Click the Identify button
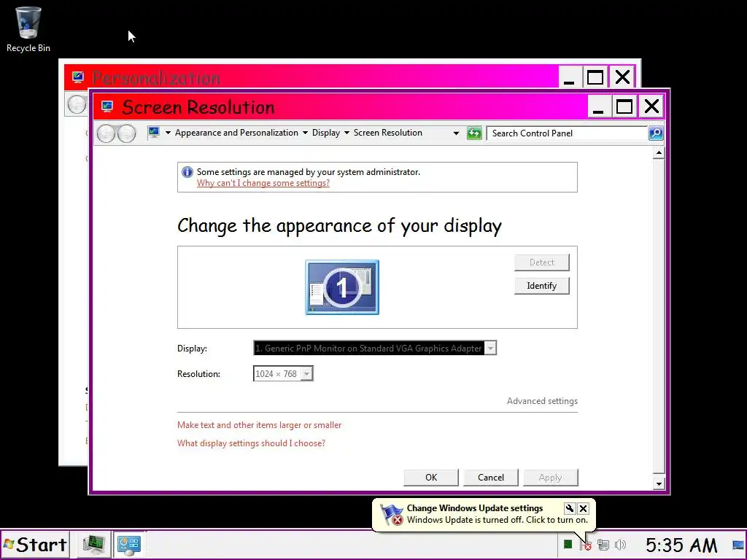Image resolution: width=747 pixels, height=560 pixels. point(542,286)
